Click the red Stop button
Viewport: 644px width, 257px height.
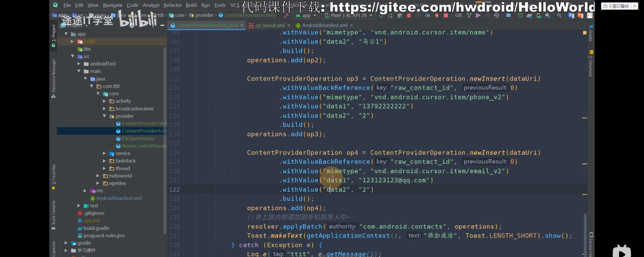click(x=445, y=15)
